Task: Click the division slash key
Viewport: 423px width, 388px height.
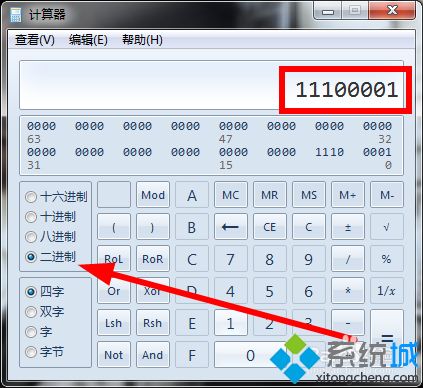Action: (348, 259)
